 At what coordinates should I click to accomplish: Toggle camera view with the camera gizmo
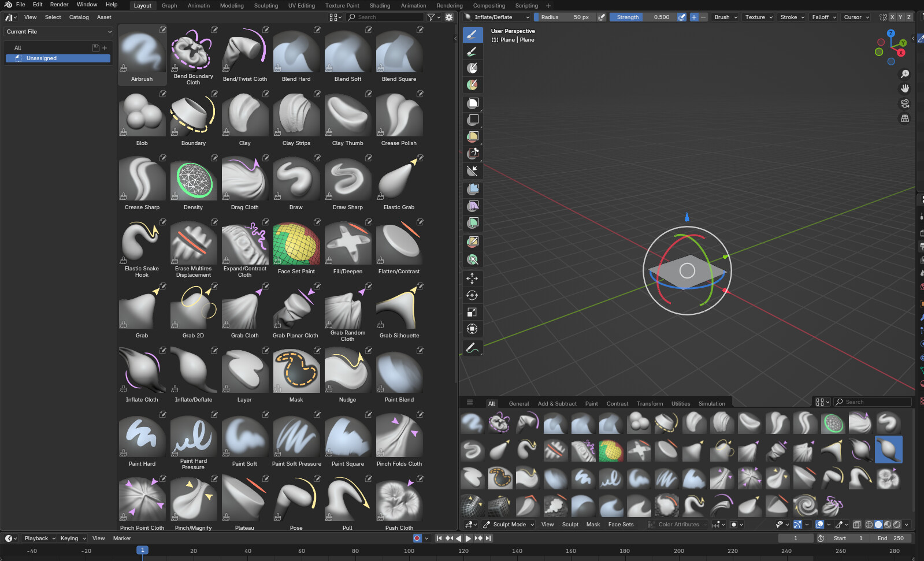905,103
